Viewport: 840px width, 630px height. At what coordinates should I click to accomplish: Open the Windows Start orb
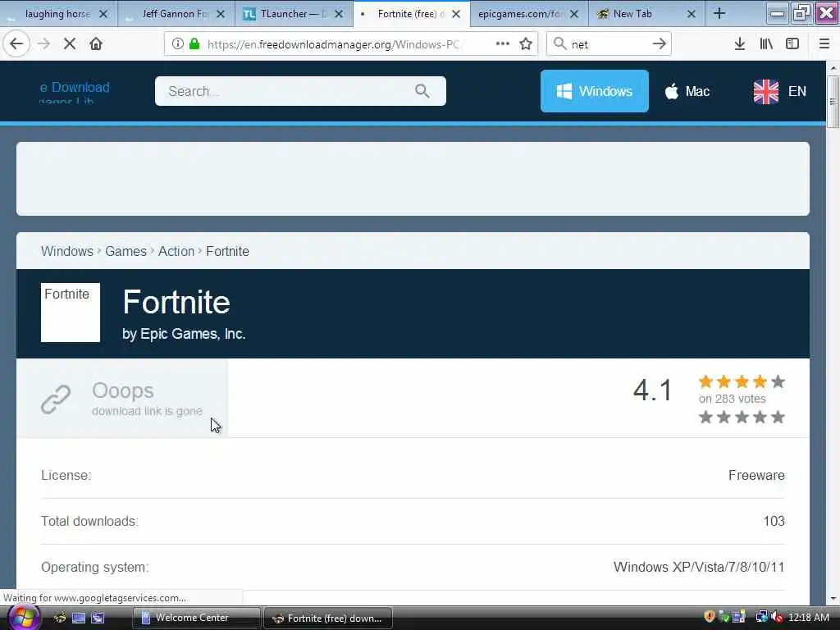coord(22,617)
